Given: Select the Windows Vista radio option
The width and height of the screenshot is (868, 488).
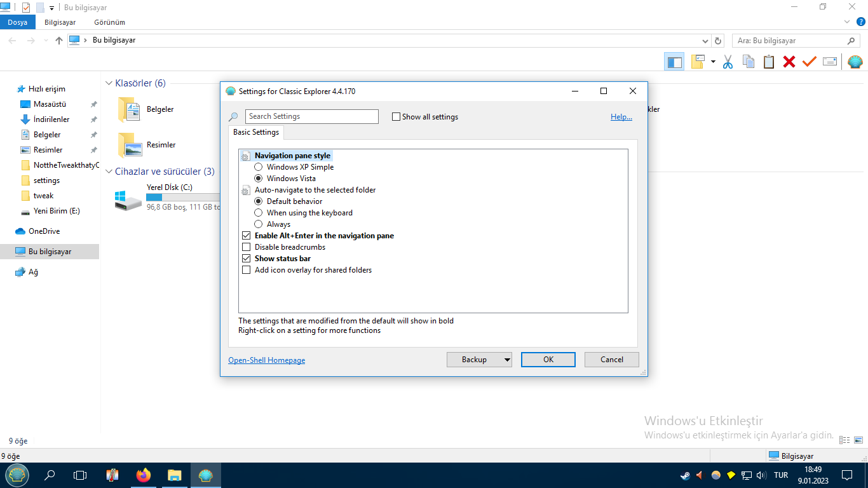Looking at the screenshot, I should 285,179.
